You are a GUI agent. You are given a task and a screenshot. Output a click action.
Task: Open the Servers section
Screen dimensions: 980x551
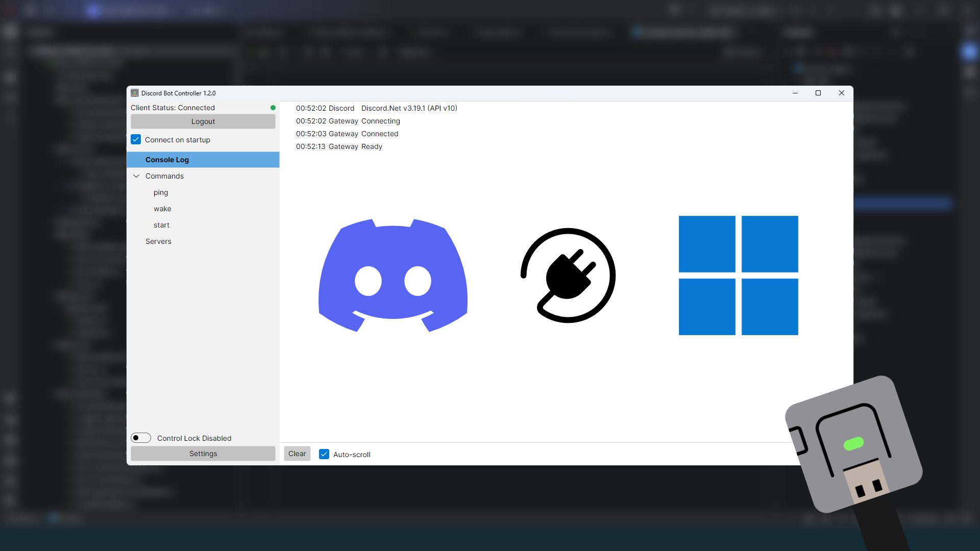point(158,241)
